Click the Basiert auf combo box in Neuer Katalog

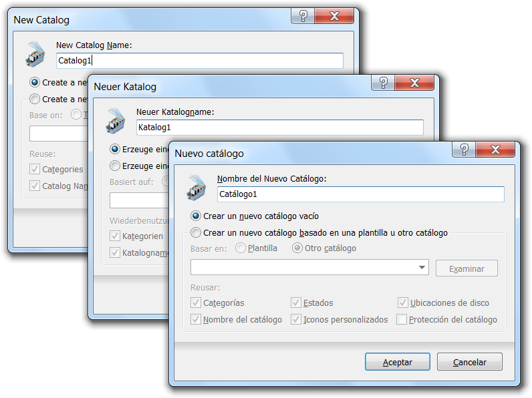click(x=139, y=200)
